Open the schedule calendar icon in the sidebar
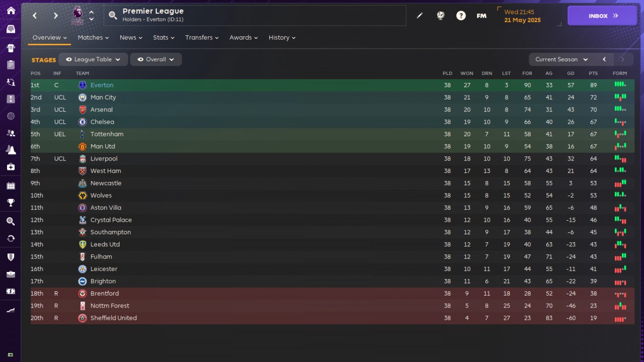 [x=11, y=186]
